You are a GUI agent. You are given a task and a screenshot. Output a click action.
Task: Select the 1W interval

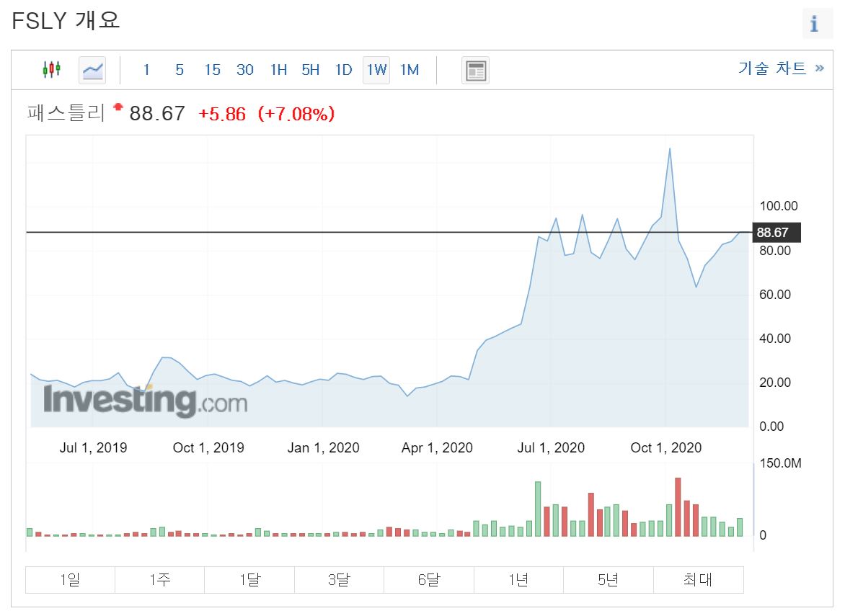click(376, 70)
